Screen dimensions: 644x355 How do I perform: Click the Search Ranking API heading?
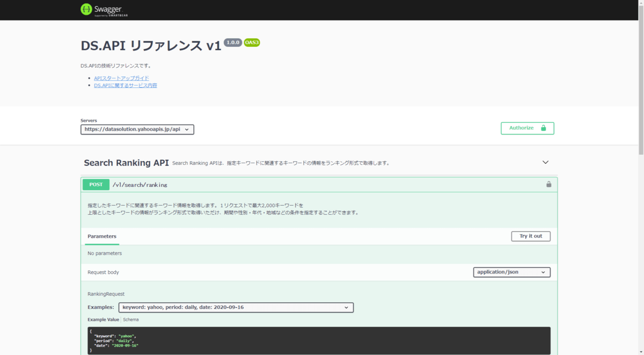click(x=126, y=163)
